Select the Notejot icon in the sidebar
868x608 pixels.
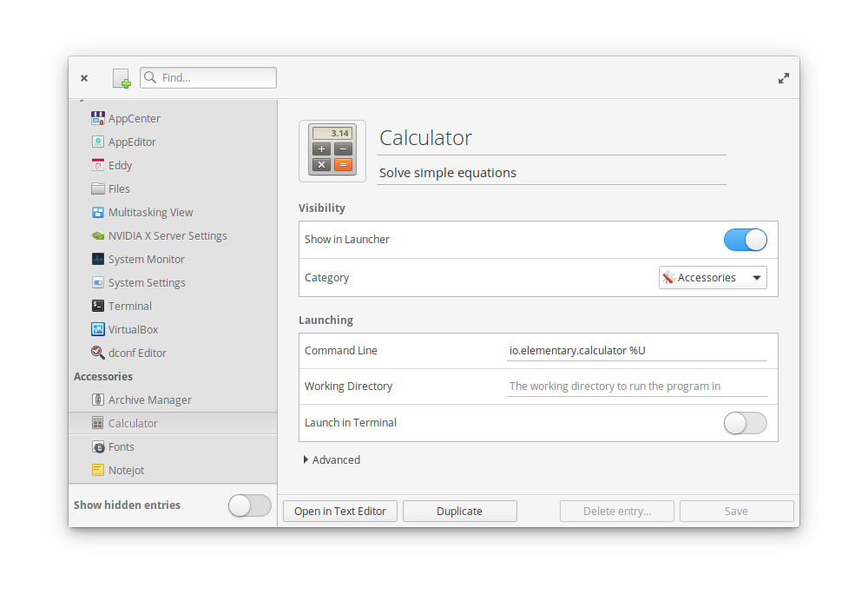(98, 470)
